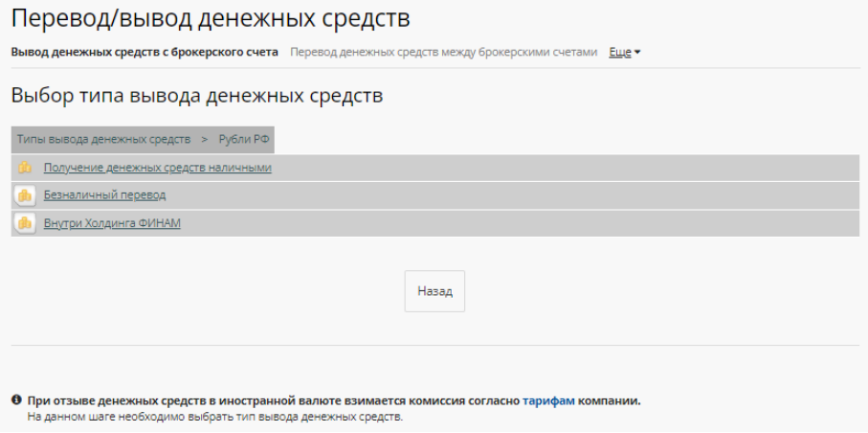Click coin icon beside Получение денежных средств наличными
Screen dimensions: 868x433
[24, 168]
